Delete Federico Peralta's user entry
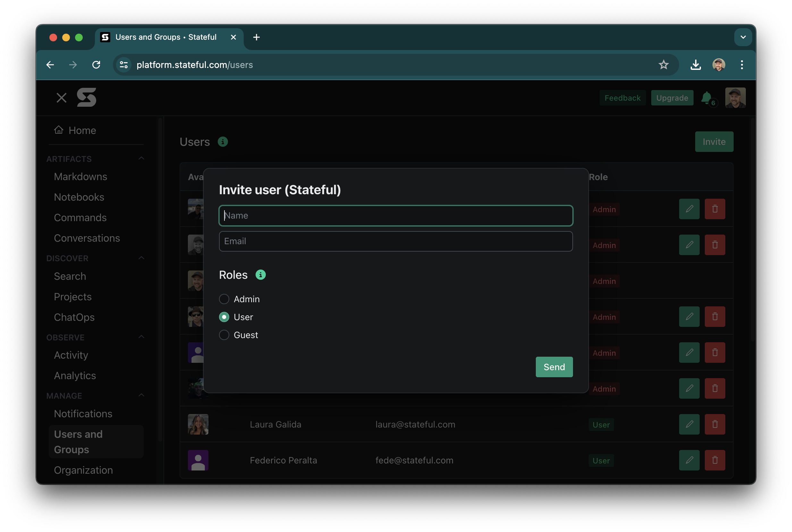 715,460
